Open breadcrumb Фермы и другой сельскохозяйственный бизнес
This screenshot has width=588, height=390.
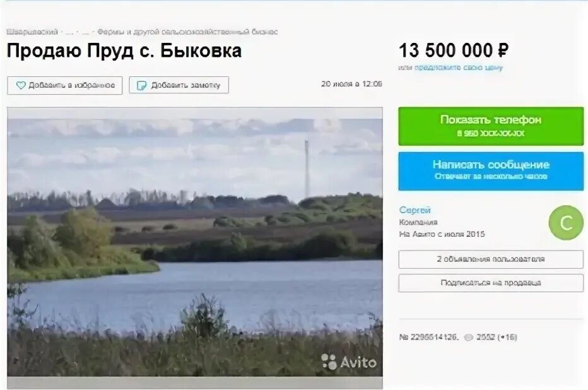[187, 32]
